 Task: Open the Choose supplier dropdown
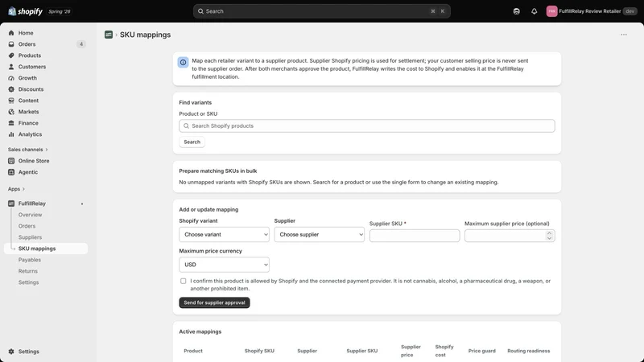pyautogui.click(x=319, y=234)
